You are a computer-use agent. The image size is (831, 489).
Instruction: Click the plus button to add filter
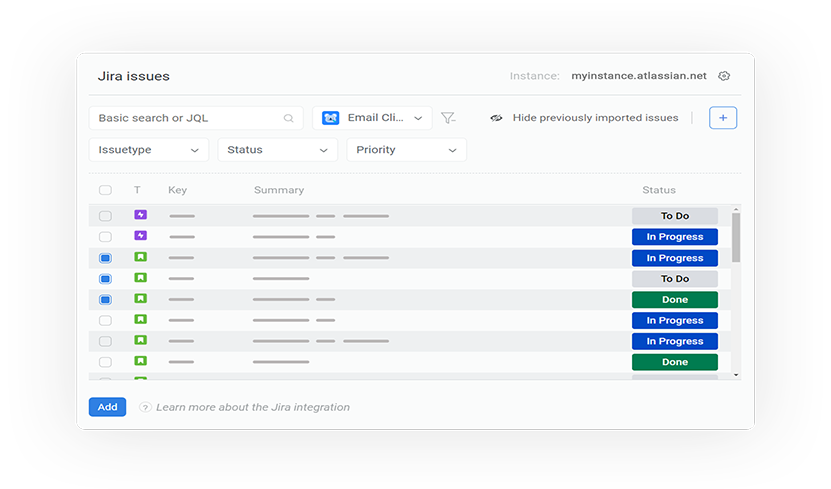coord(723,118)
